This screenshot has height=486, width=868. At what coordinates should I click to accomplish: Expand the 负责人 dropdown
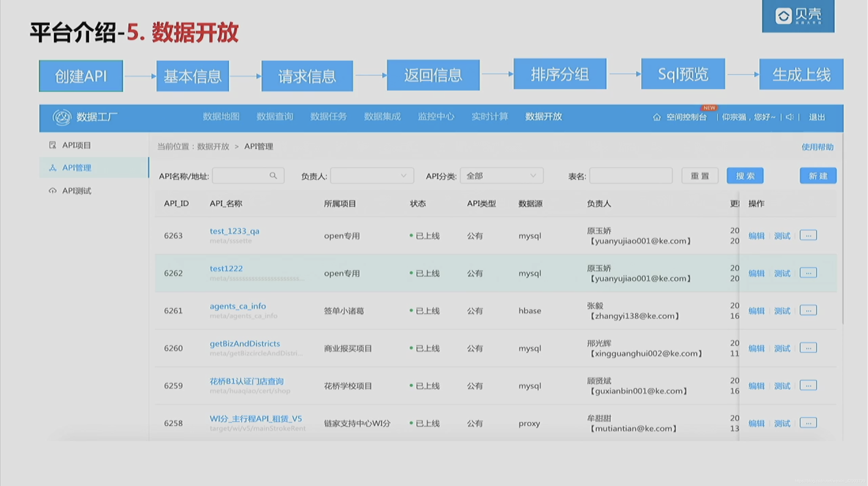(372, 176)
